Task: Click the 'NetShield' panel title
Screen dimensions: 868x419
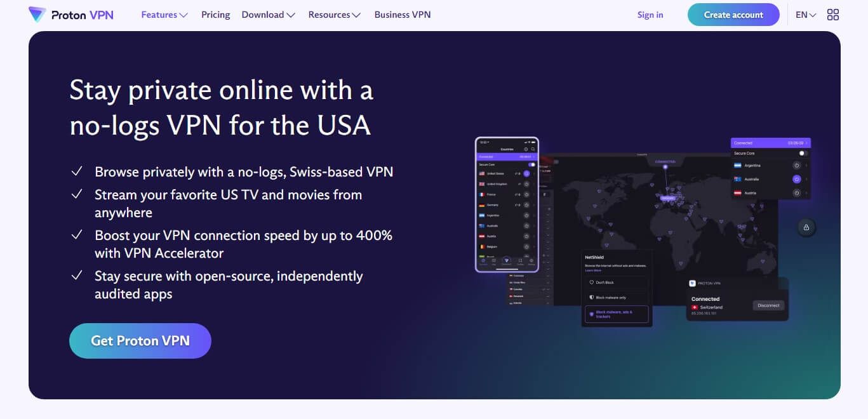Action: pos(594,258)
